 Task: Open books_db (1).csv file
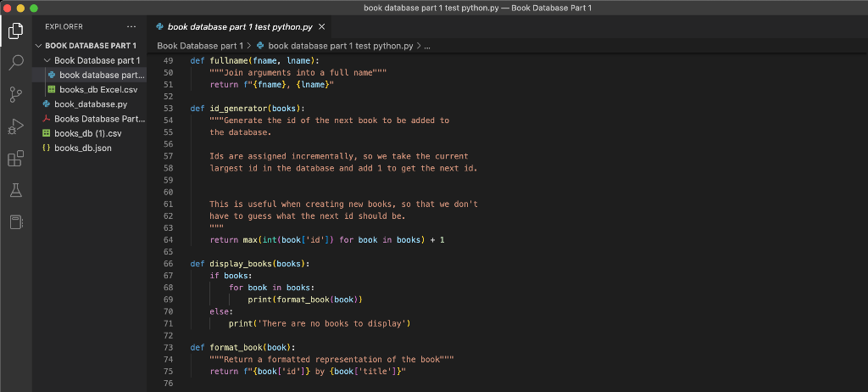click(x=89, y=133)
